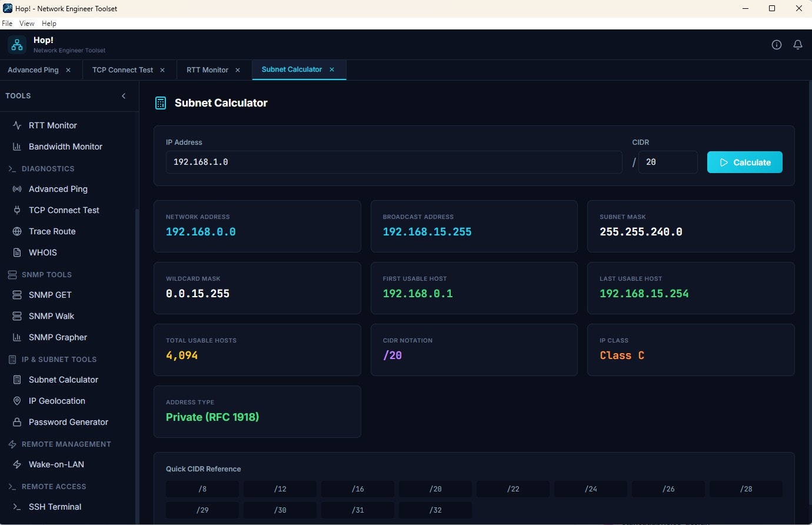Click the Calculate button

pyautogui.click(x=744, y=162)
